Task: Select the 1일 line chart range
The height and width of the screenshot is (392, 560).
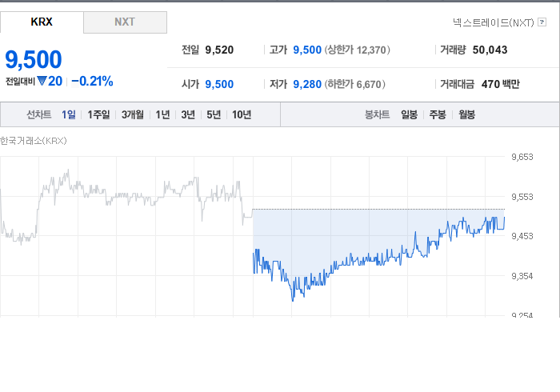Action: tap(69, 114)
